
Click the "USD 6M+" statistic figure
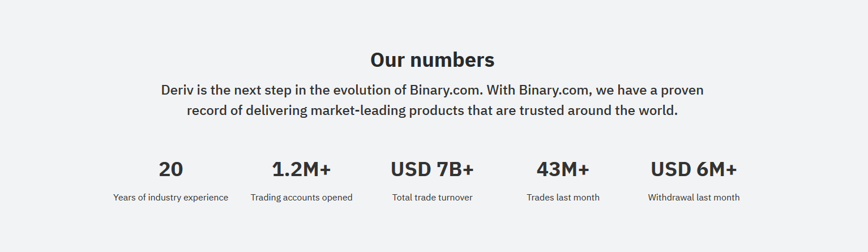pyautogui.click(x=694, y=169)
